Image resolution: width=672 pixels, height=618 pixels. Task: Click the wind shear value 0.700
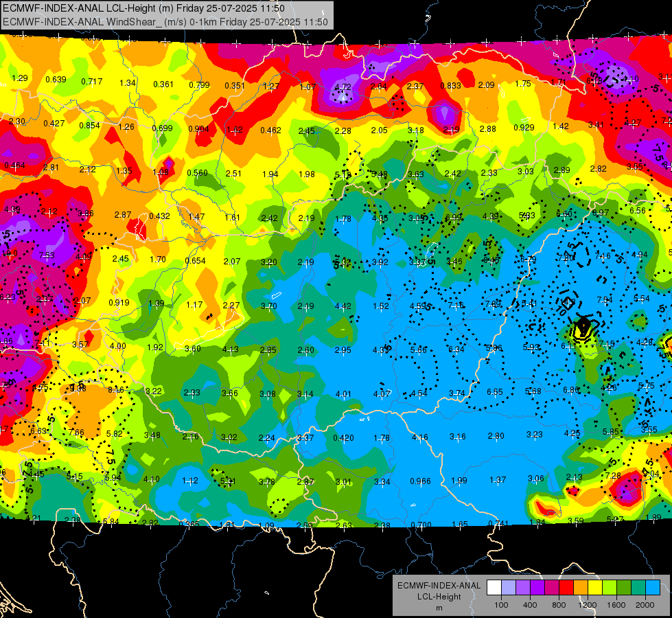420,525
